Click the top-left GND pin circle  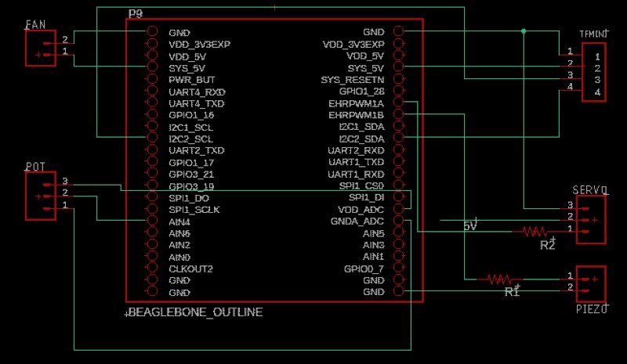point(152,31)
